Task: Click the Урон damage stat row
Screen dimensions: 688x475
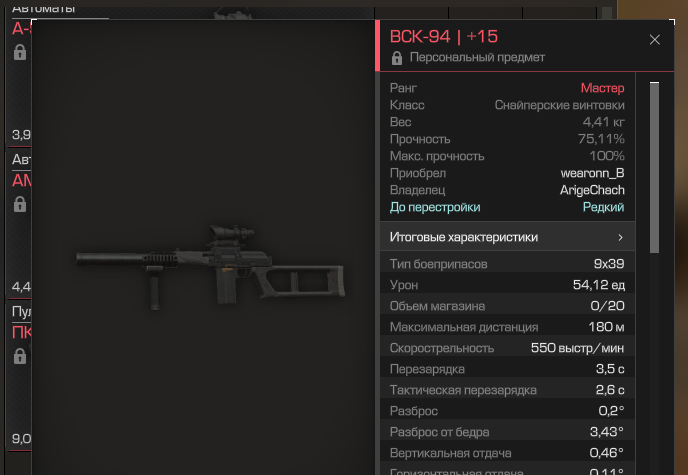Action: pyautogui.click(x=507, y=285)
